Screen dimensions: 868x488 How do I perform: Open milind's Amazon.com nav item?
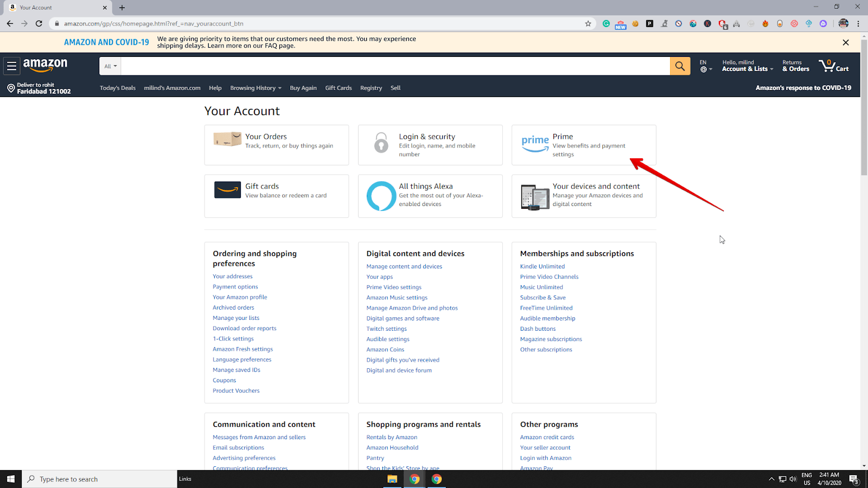[172, 88]
